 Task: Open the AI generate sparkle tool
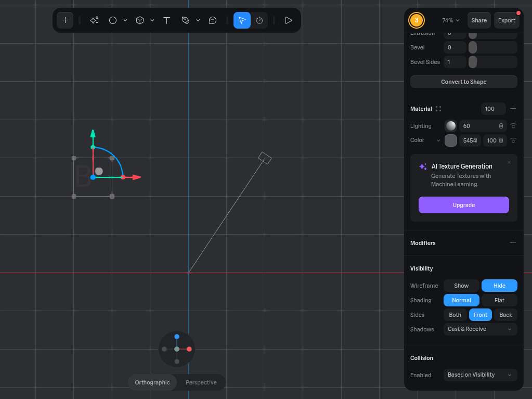coord(94,20)
